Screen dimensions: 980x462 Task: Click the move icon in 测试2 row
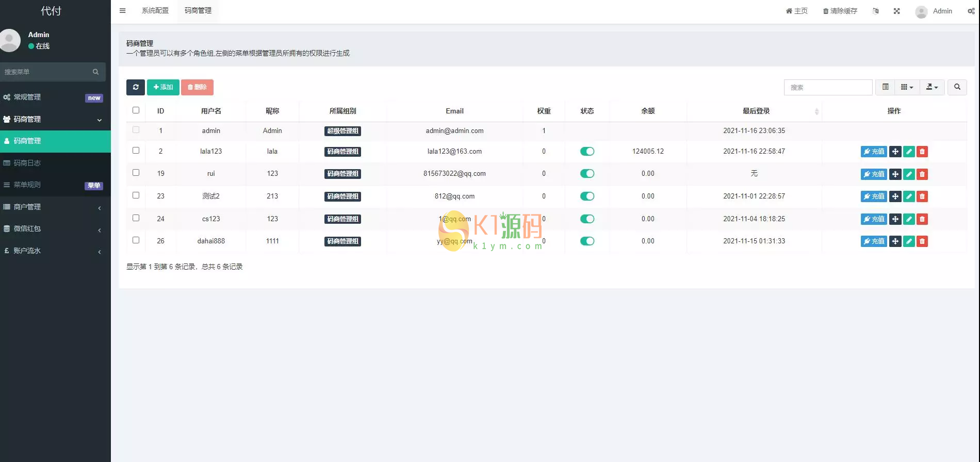pyautogui.click(x=895, y=196)
